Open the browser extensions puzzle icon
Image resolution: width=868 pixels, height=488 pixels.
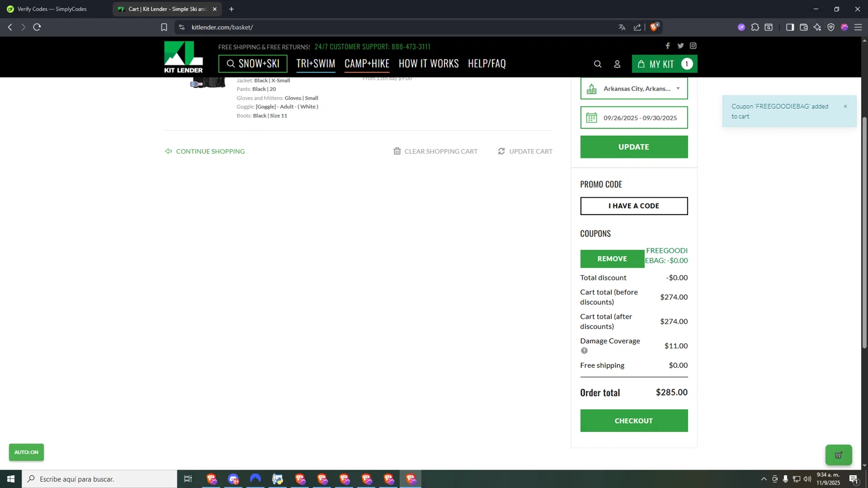[x=755, y=27]
